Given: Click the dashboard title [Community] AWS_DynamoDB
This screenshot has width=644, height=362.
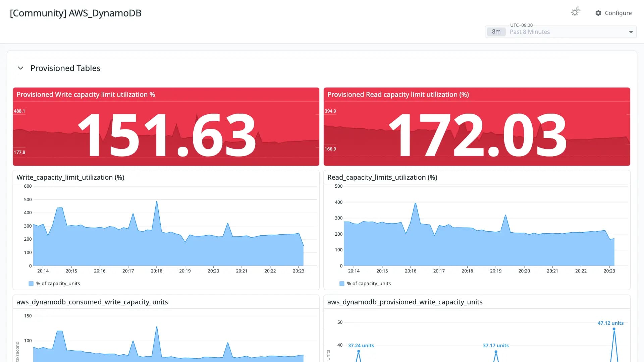Looking at the screenshot, I should [x=75, y=13].
